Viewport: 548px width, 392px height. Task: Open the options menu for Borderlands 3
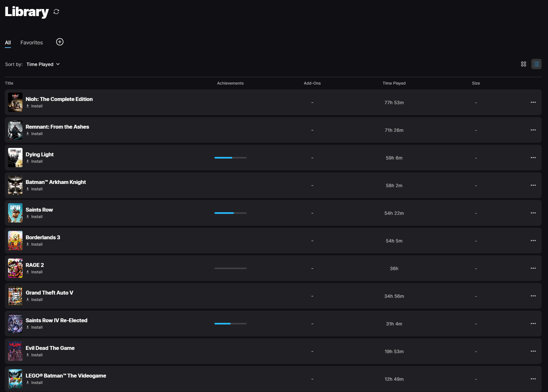tap(533, 241)
